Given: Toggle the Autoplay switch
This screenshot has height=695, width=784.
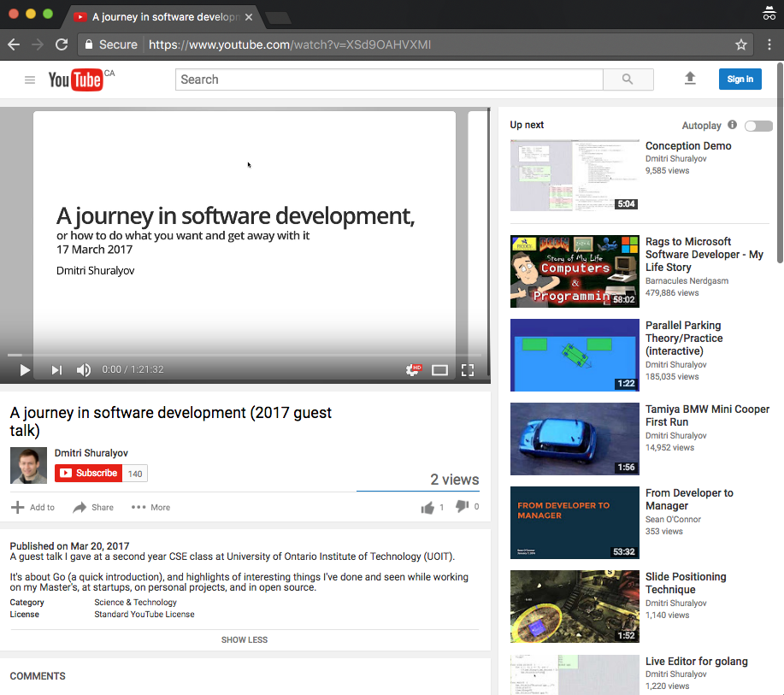Looking at the screenshot, I should 758,126.
